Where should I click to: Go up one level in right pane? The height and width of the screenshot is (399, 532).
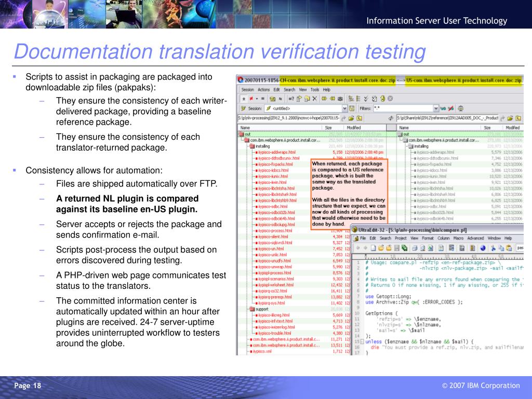click(x=518, y=118)
